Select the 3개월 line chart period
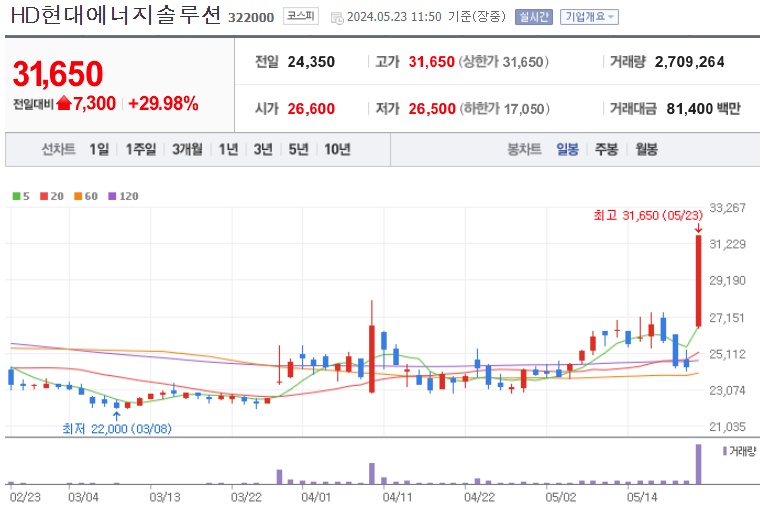This screenshot has width=760, height=510. click(187, 149)
